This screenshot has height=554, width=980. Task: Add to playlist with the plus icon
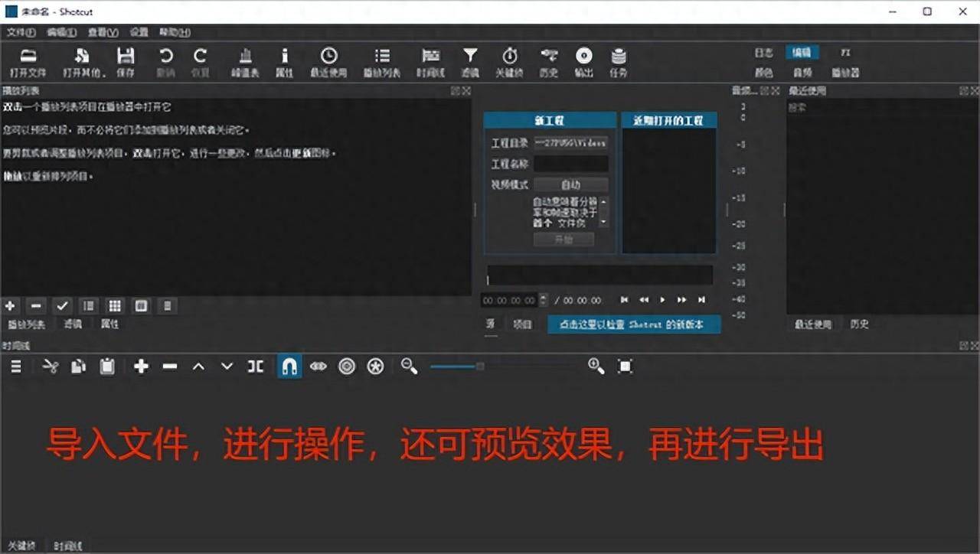[x=10, y=306]
